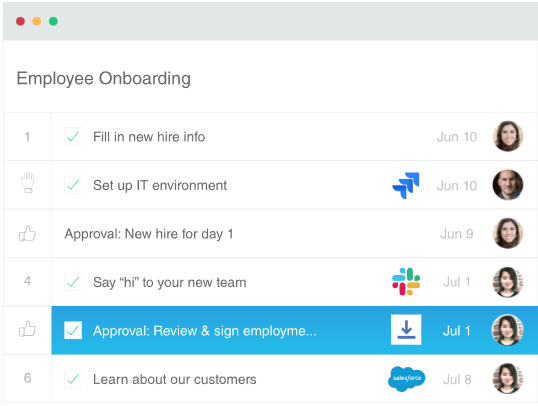Click the download icon on highlighted row
Screen dimensions: 538x406
point(406,330)
